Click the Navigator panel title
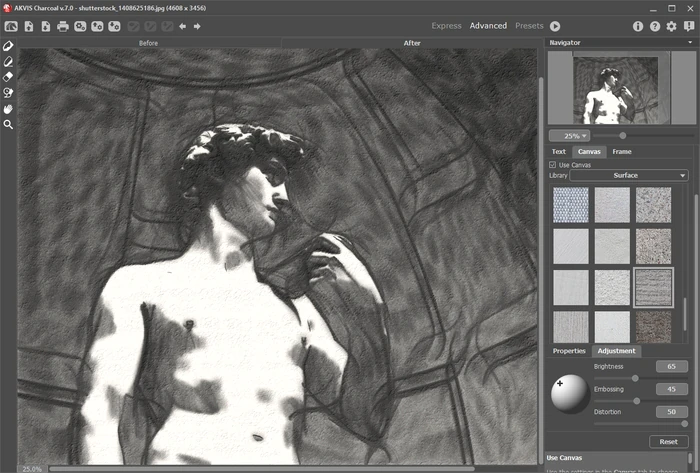The width and height of the screenshot is (700, 473). [x=565, y=42]
